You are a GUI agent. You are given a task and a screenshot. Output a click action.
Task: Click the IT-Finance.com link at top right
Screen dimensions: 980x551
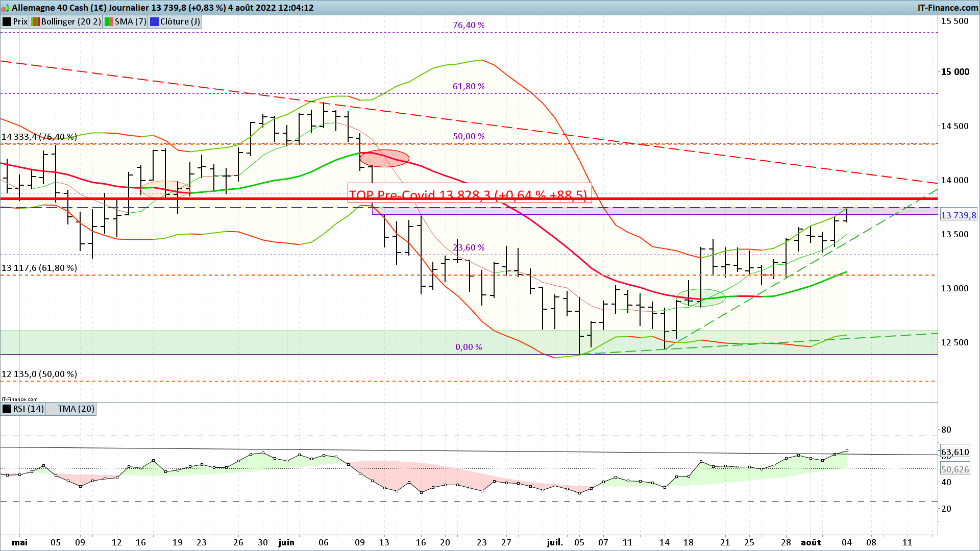pos(947,8)
